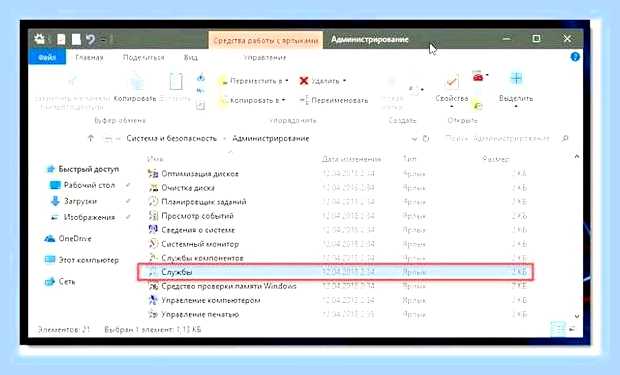Open the Управление ribbon tab
This screenshot has width=620, height=375.
[265, 57]
